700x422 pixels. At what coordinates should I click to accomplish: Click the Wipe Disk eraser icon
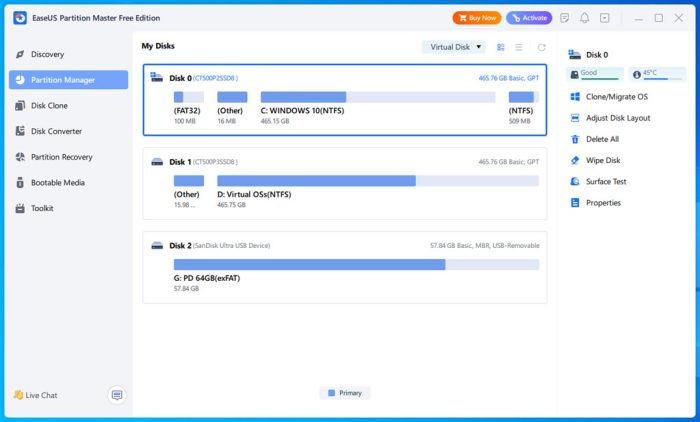coord(575,160)
